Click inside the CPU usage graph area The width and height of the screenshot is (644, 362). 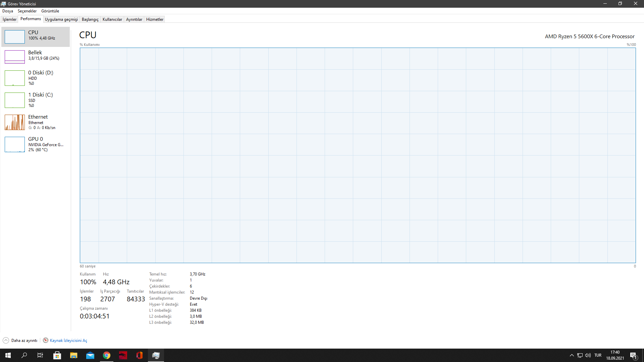point(358,155)
